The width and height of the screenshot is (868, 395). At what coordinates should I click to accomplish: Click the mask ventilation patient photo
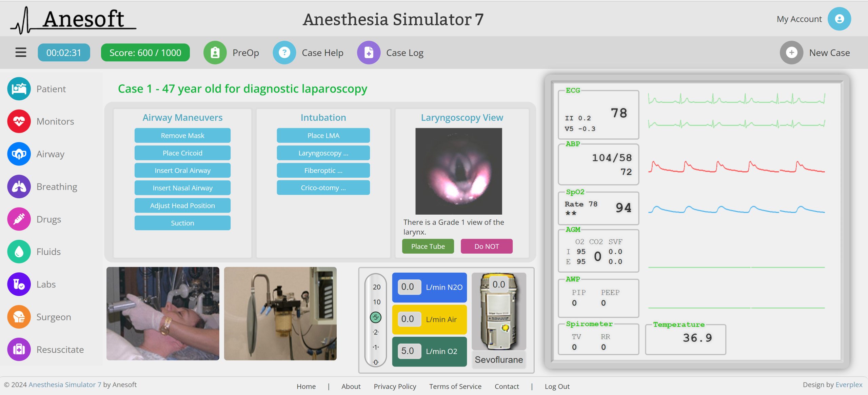pos(163,314)
